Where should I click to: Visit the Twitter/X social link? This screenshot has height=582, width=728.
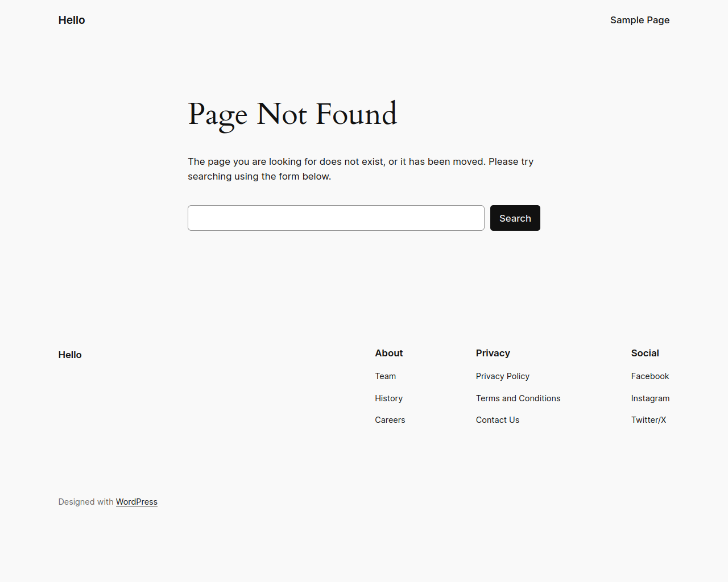tap(649, 420)
